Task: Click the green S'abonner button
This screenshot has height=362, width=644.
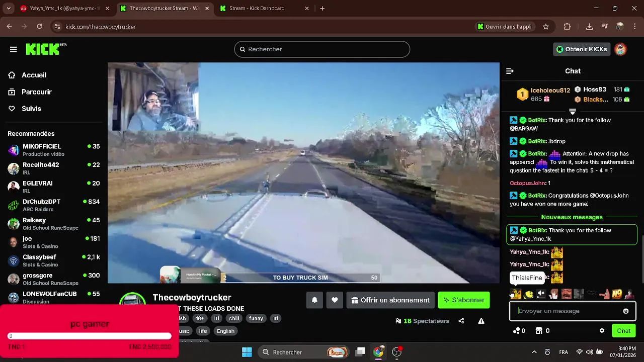Action: (464, 300)
